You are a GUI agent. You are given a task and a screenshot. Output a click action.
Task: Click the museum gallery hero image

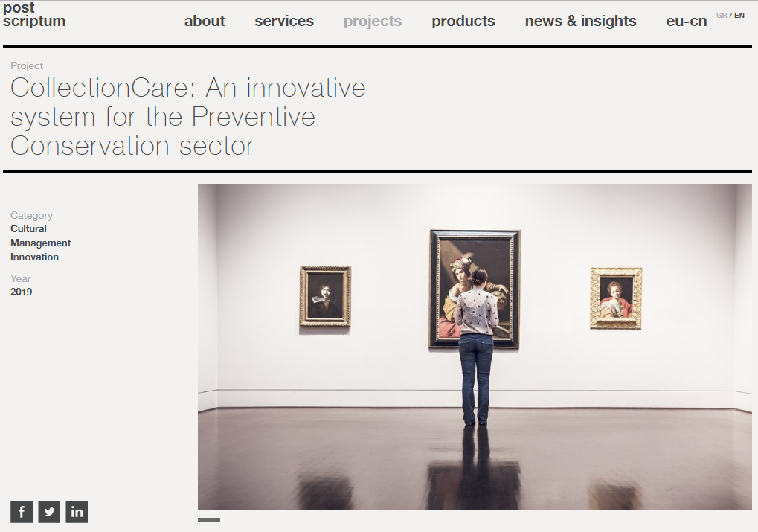(x=475, y=347)
